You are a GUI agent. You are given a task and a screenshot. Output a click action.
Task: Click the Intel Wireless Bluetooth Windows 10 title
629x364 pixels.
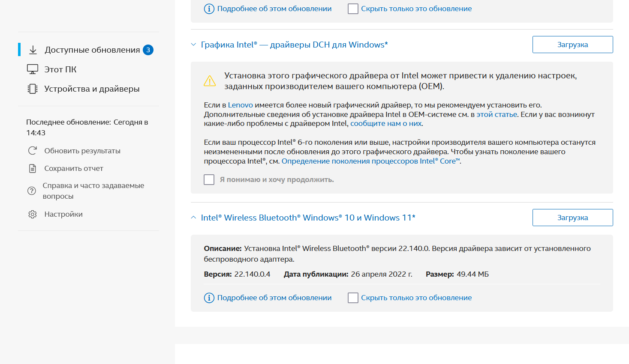tap(308, 218)
